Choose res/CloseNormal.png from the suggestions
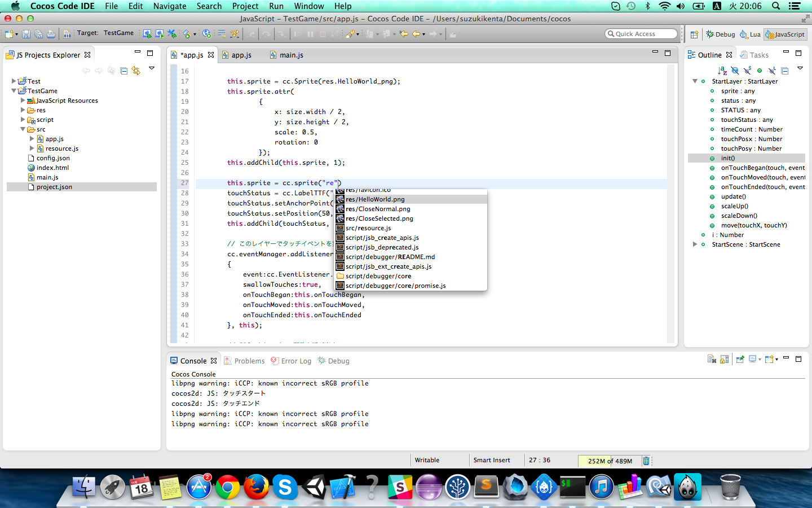This screenshot has height=508, width=812. (411, 209)
